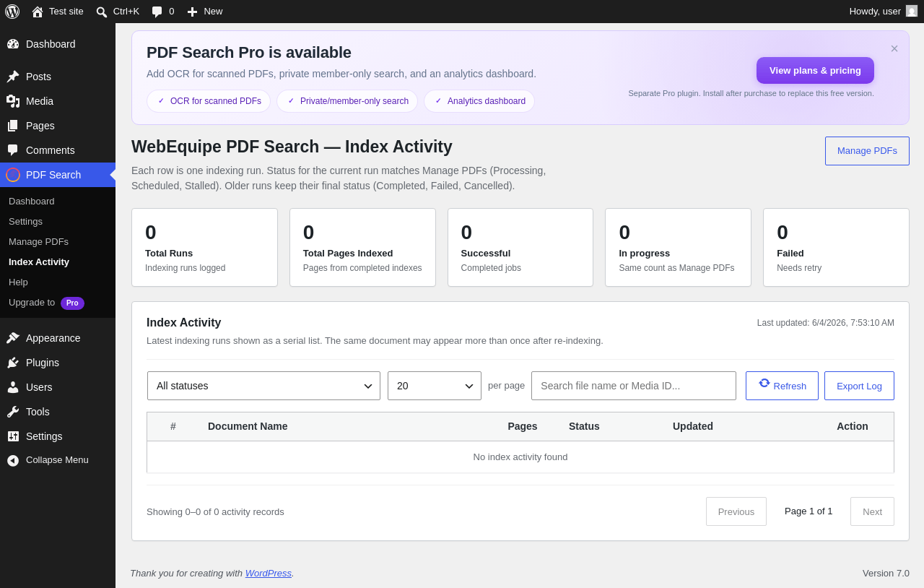
Task: Click the user avatar in admin bar
Action: point(912,12)
